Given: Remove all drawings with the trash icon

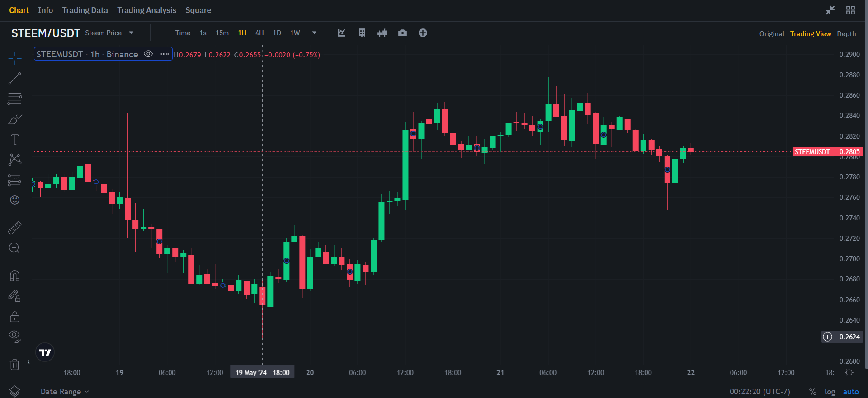Looking at the screenshot, I should (14, 364).
